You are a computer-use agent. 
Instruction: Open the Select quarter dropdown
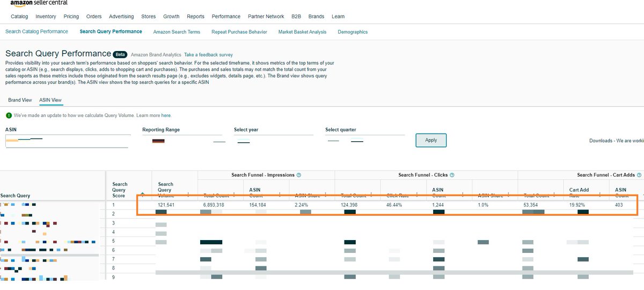point(365,141)
